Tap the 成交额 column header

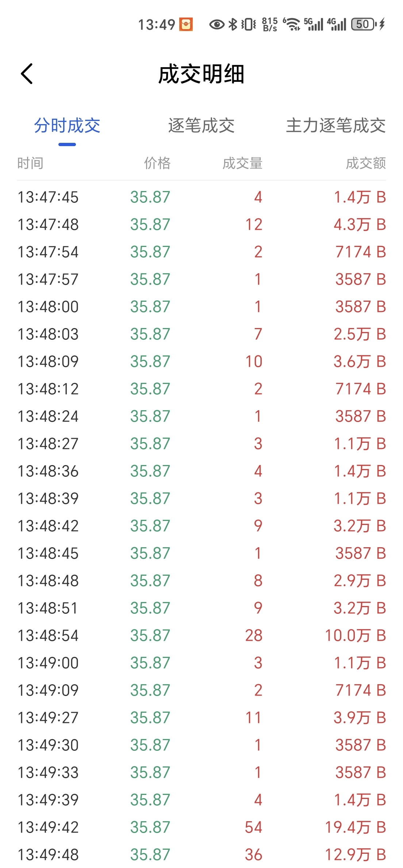(366, 163)
